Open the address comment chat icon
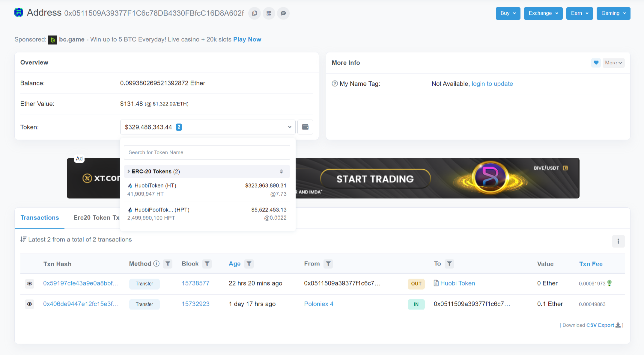 coord(283,13)
